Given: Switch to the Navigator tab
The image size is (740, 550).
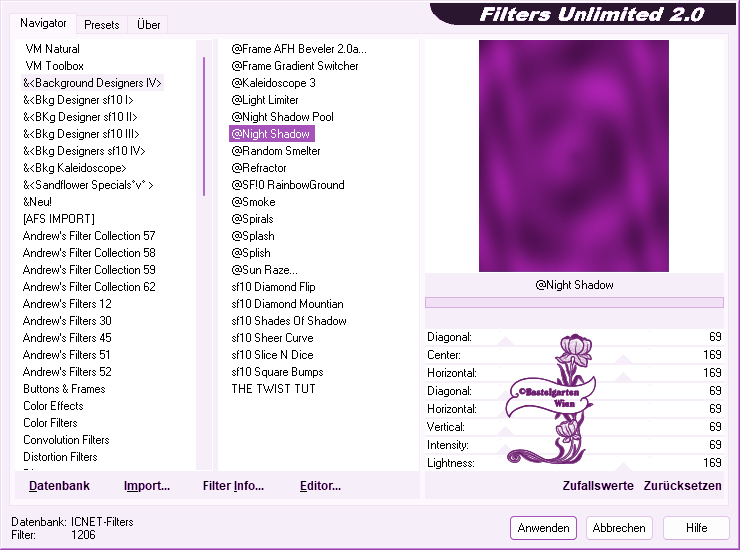Looking at the screenshot, I should point(43,23).
